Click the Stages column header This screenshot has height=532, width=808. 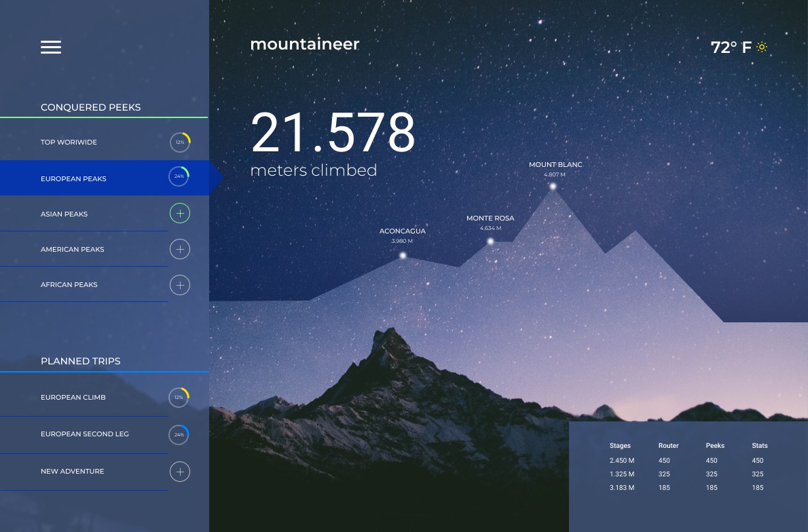(620, 445)
